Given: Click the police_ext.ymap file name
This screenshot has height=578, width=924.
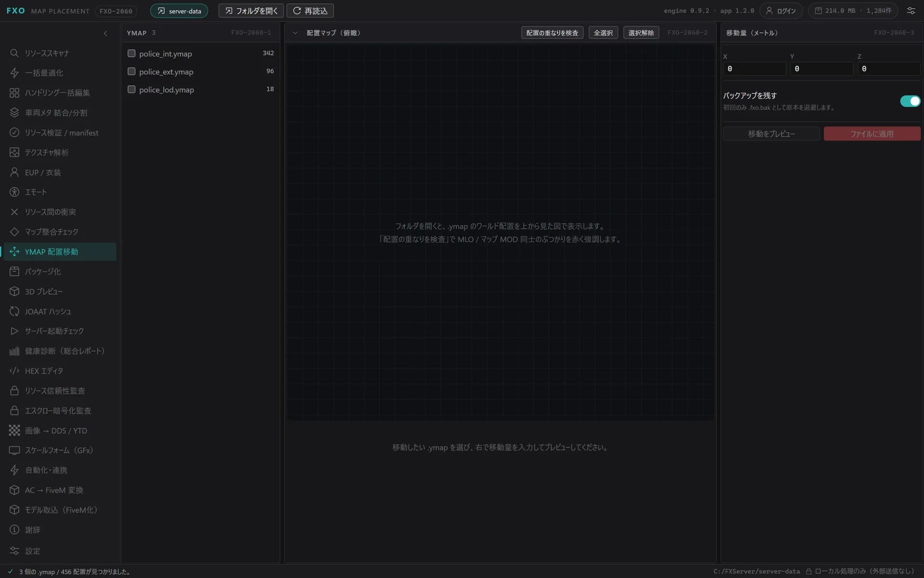Looking at the screenshot, I should click(166, 72).
